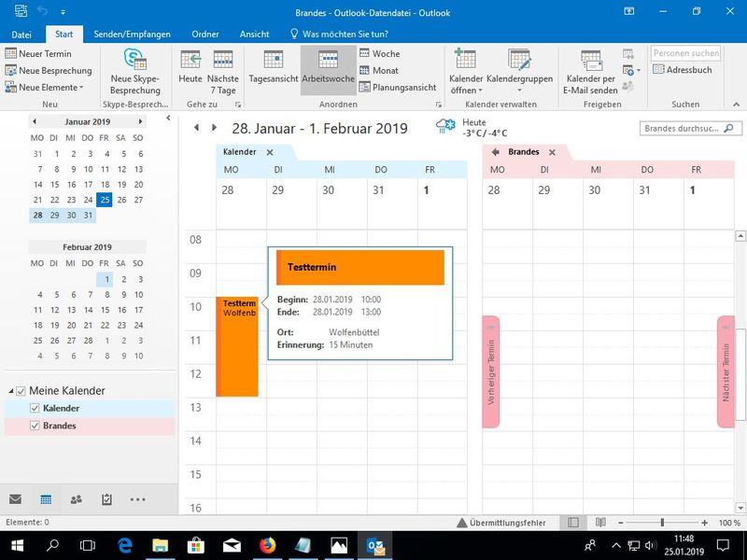Open the Datei tab
The width and height of the screenshot is (747, 560).
tap(21, 35)
